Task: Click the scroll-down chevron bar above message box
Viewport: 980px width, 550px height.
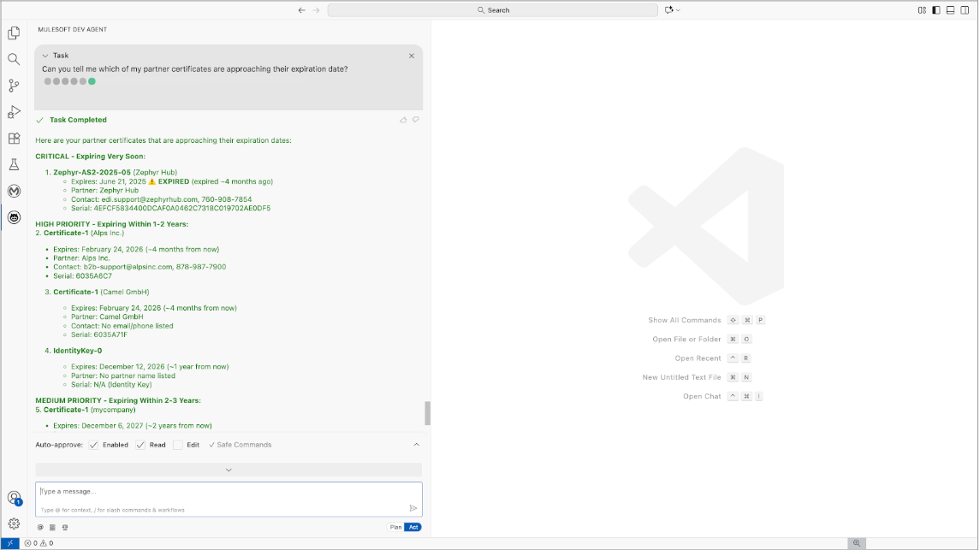Action: coord(229,470)
